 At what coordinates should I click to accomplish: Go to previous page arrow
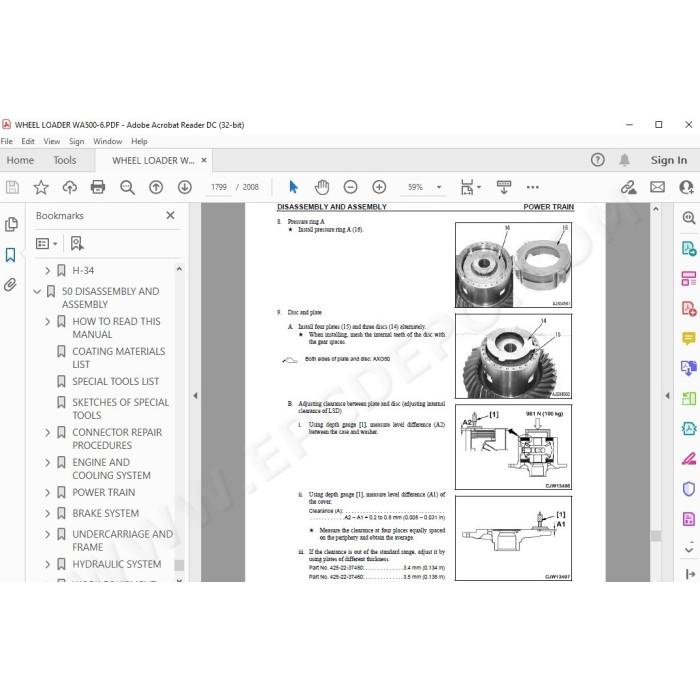click(x=156, y=187)
